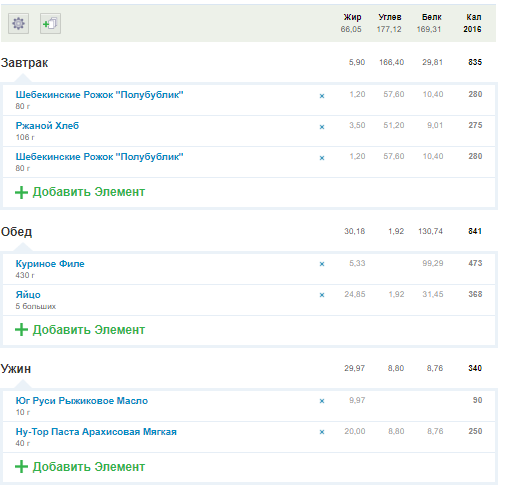Remove Ну-Тор Паста Арахисовая with x icon
Screen dimensions: 509x501
pos(322,432)
